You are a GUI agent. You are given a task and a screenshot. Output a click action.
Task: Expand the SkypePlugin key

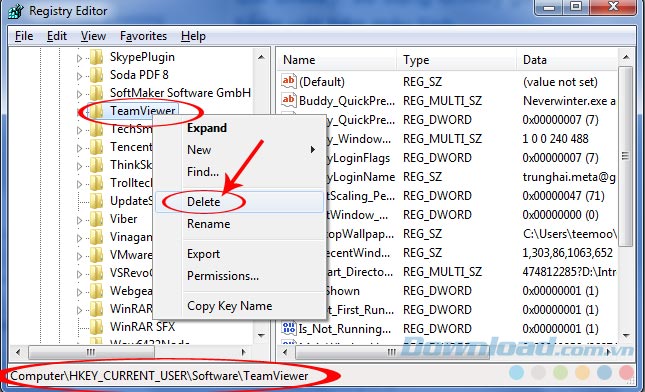pos(79,58)
